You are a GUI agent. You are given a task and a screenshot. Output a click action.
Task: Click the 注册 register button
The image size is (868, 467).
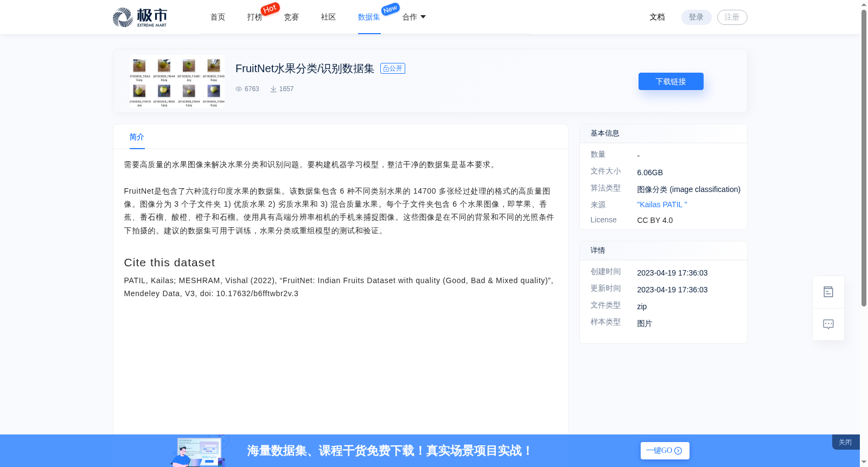point(732,17)
